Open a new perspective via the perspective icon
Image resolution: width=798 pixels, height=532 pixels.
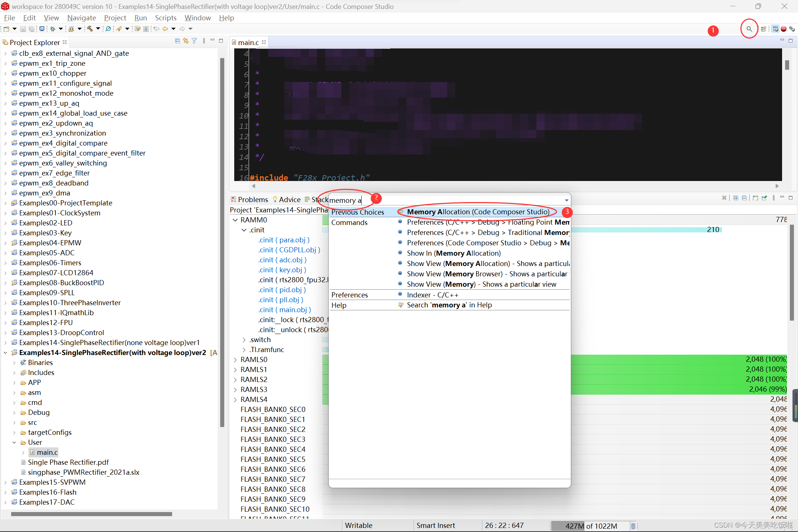[763, 29]
